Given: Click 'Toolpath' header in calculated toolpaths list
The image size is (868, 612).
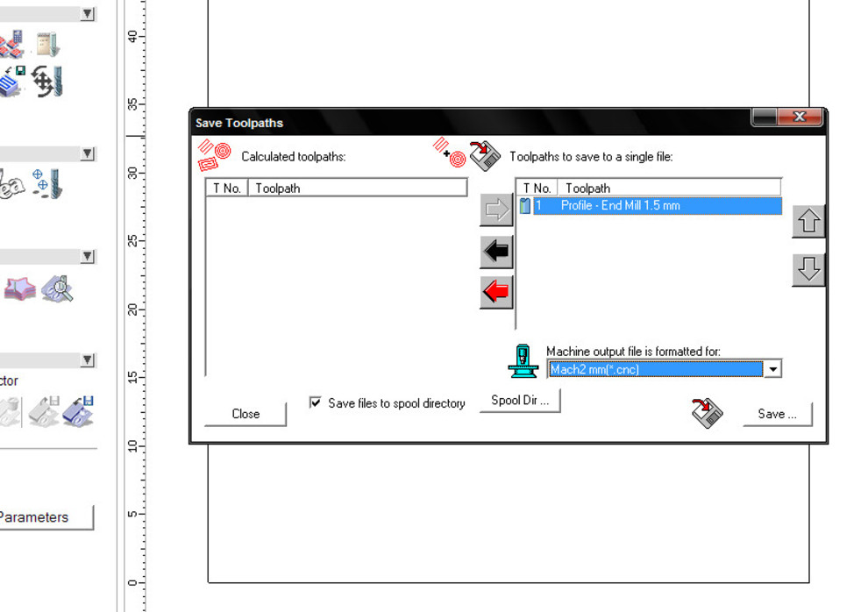Looking at the screenshot, I should 358,189.
